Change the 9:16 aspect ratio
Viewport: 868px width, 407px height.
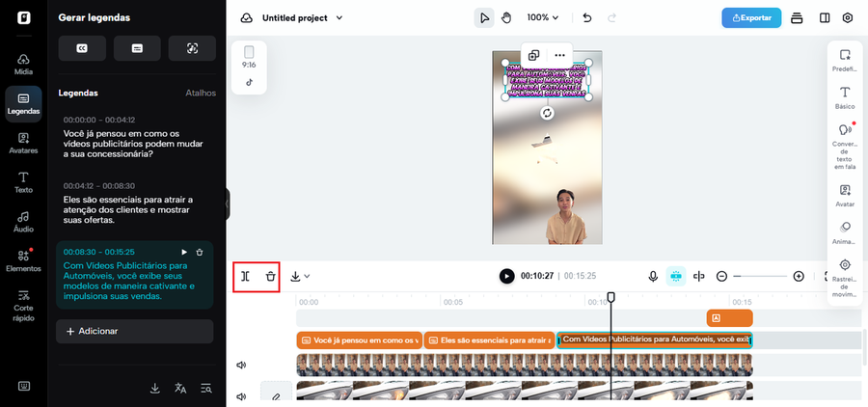(249, 57)
